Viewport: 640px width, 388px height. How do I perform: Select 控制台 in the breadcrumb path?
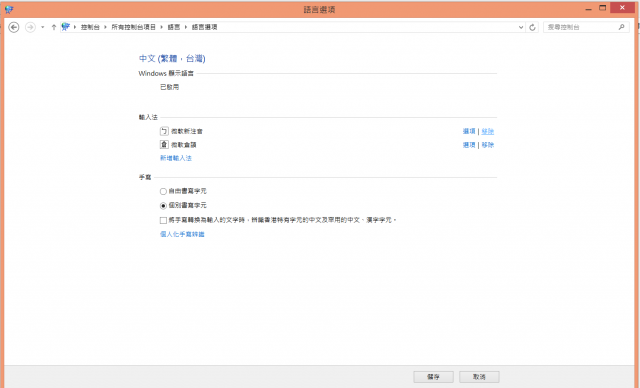pyautogui.click(x=90, y=27)
